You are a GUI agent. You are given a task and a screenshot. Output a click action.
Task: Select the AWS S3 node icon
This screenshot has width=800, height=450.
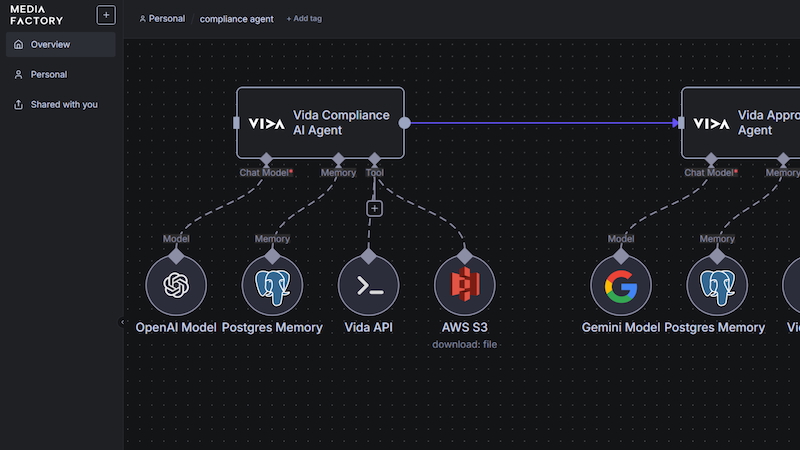tap(464, 286)
